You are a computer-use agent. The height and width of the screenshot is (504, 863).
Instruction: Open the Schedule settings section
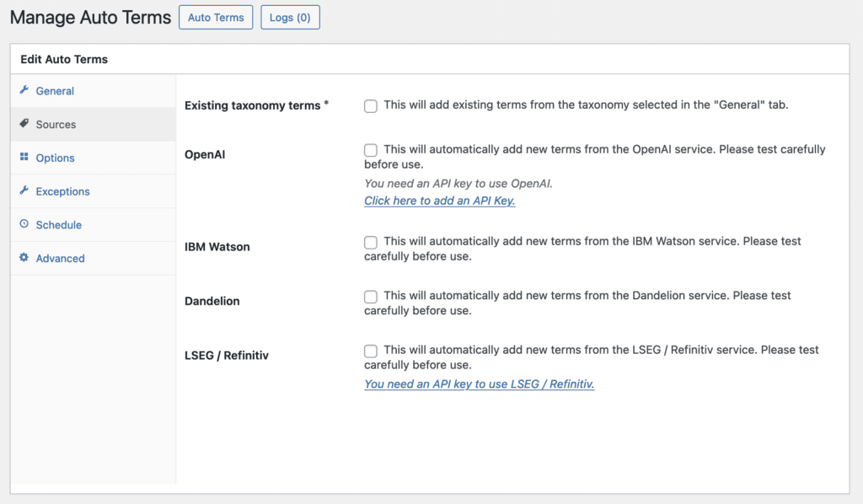coord(57,225)
